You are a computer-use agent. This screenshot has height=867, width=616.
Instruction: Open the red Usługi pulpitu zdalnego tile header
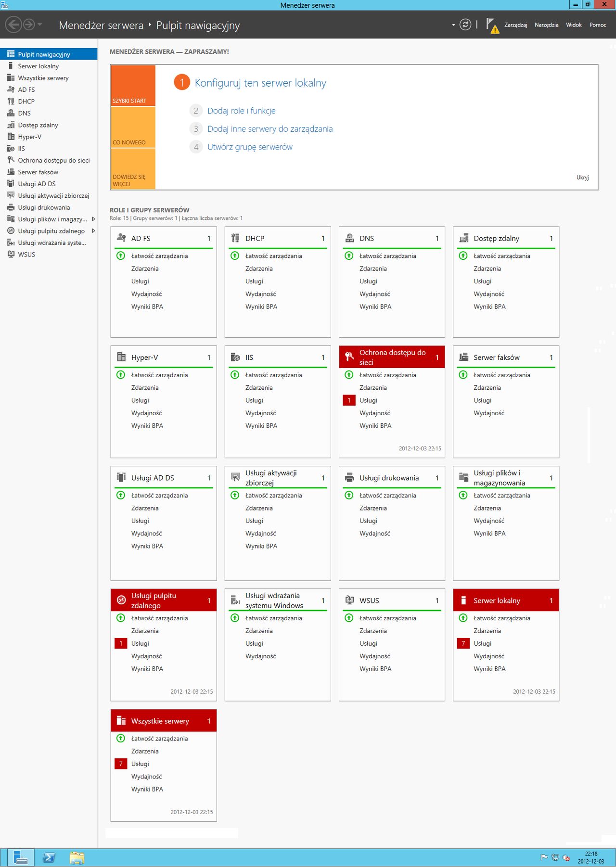tap(164, 600)
